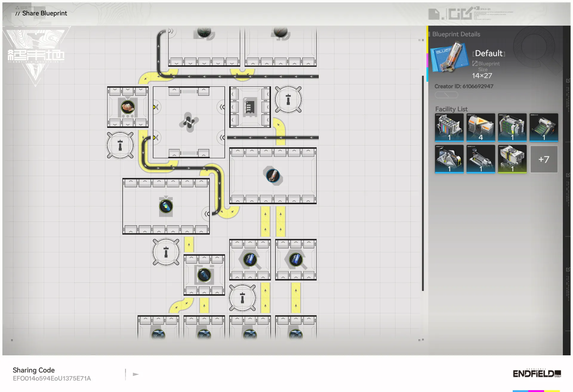Open the orange-ribbed conveyor machine thumbnail
Image resolution: width=573 pixels, height=392 pixels.
(449, 159)
